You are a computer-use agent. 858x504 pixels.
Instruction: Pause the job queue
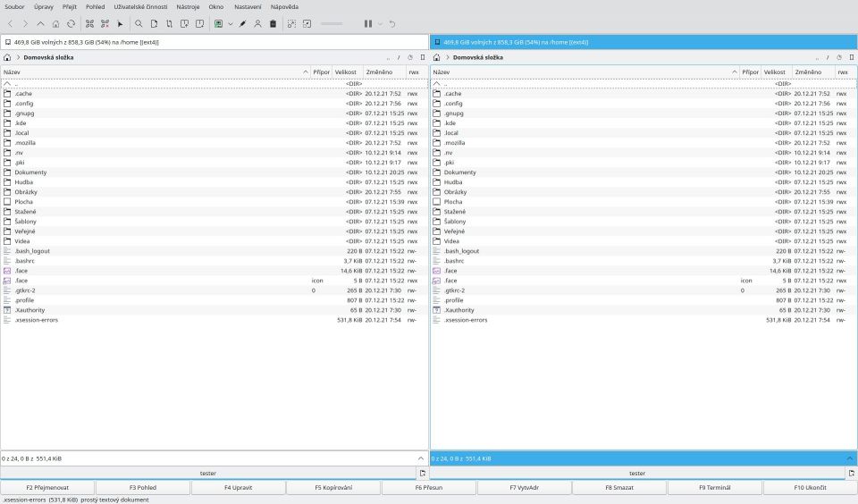368,24
